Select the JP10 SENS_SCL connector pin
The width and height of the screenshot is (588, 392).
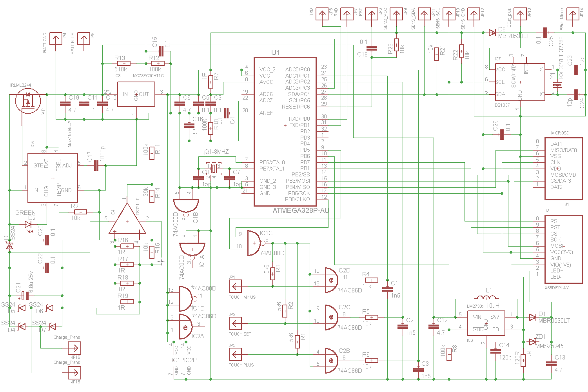(449, 15)
